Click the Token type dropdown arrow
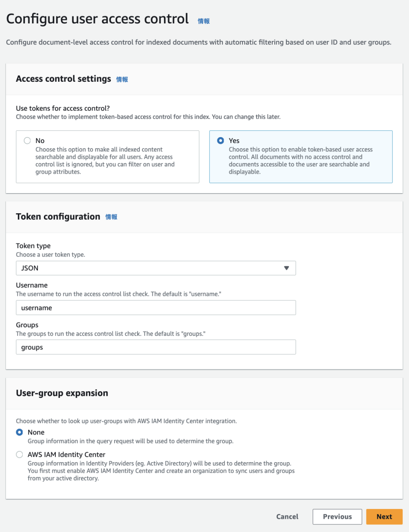 coord(286,268)
